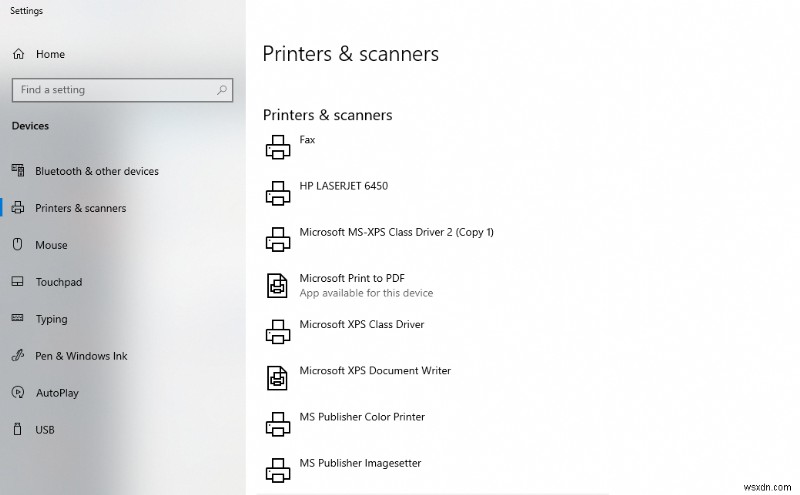This screenshot has width=800, height=495.
Task: Click the AutoPlay sidebar icon
Action: 18,392
